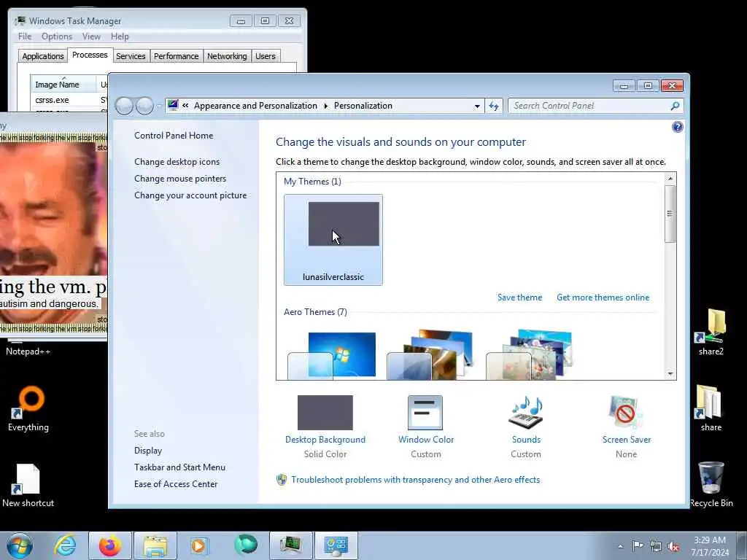Click the Image Name column header
Screen dimensions: 747x560
[63, 85]
